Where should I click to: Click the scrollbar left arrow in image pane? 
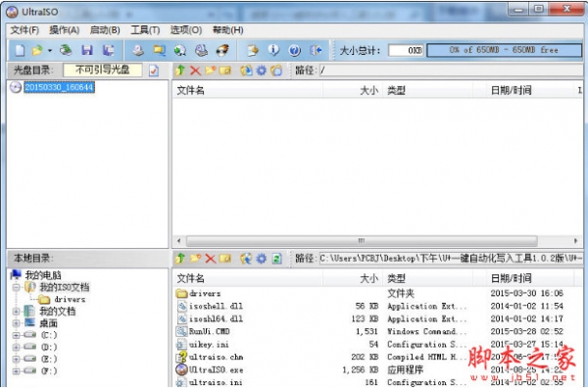(179, 241)
